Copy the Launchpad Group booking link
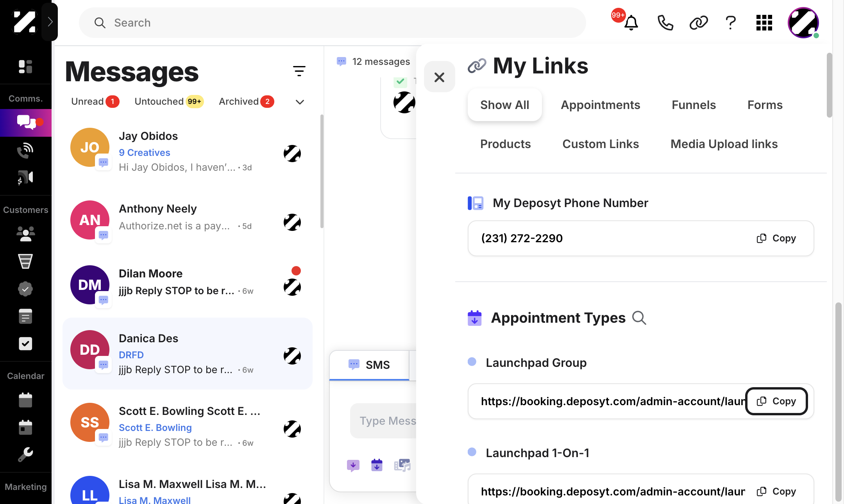The width and height of the screenshot is (844, 504). 776,401
